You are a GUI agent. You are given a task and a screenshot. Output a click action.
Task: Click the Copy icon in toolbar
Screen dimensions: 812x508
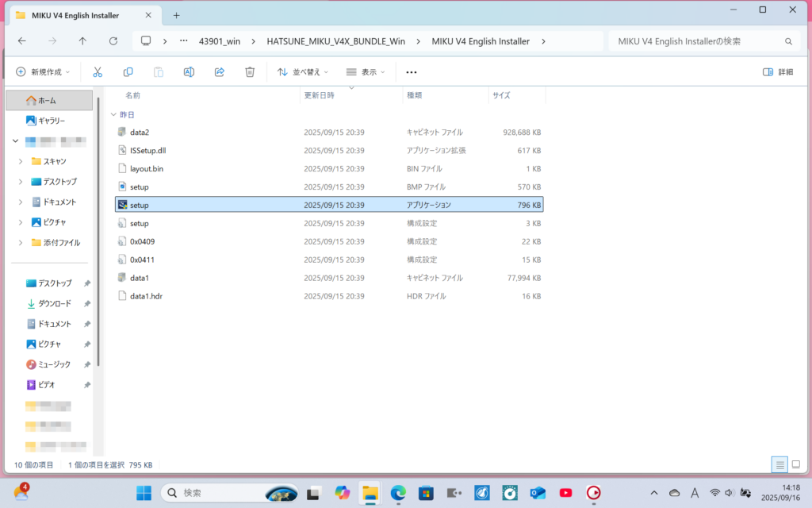[128, 71]
